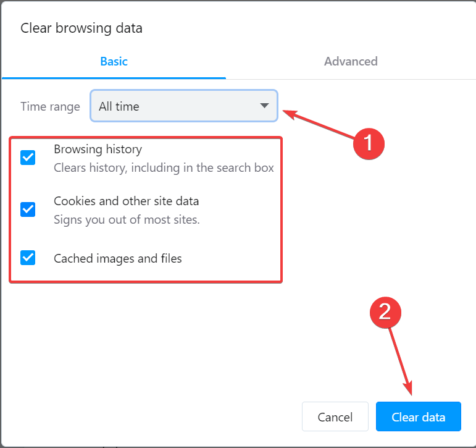
Task: Click the 'Cookies and other site data' label
Action: pyautogui.click(x=127, y=201)
